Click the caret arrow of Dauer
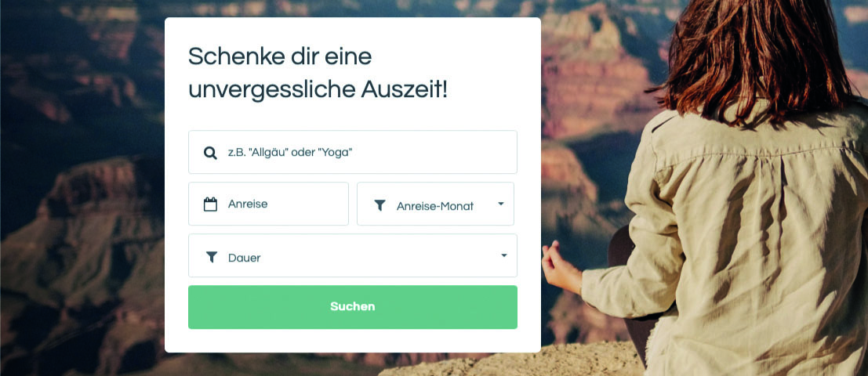The image size is (868, 376). click(503, 255)
